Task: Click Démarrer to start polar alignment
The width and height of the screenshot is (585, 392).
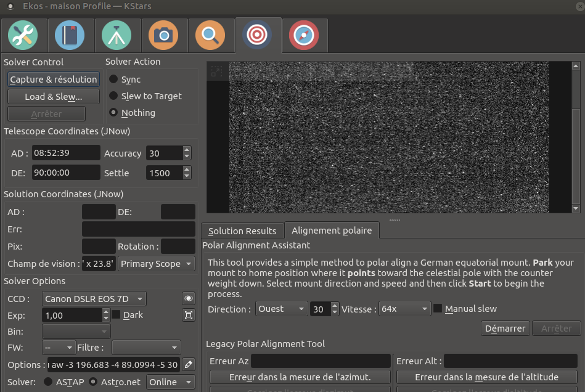Action: tap(505, 329)
